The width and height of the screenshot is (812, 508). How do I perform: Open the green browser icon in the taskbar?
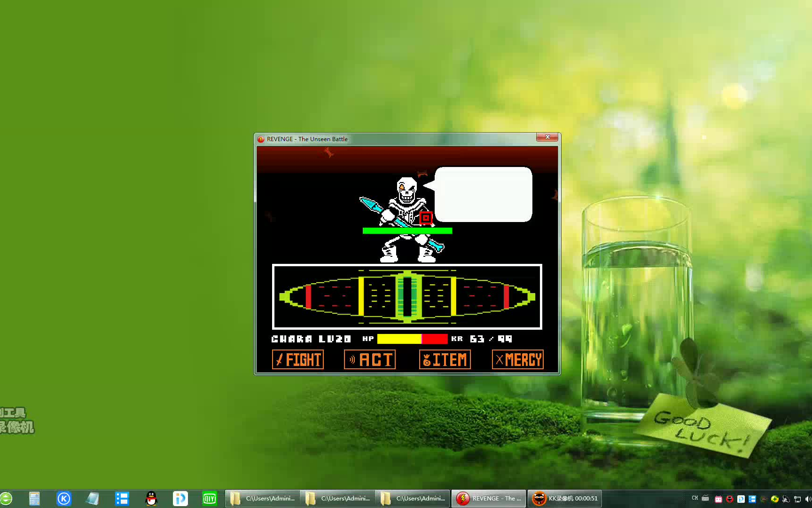pos(6,499)
